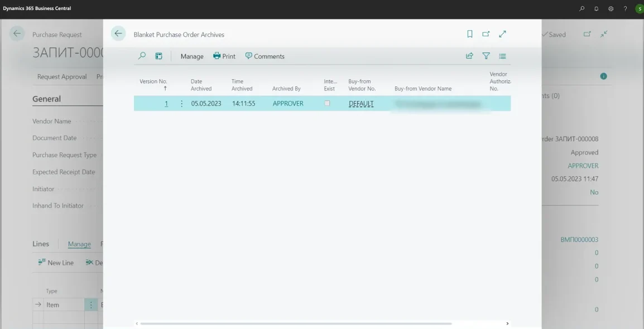This screenshot has width=644, height=329.
Task: Open the row 1 three-dots context menu
Action: pyautogui.click(x=181, y=104)
